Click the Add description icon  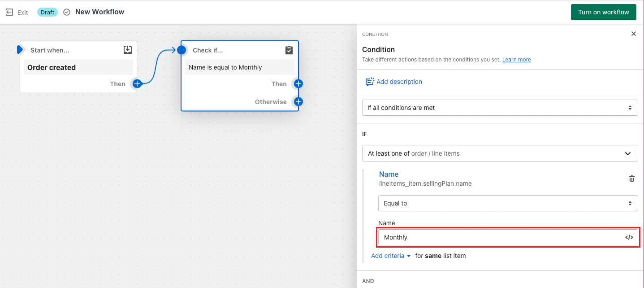click(370, 82)
